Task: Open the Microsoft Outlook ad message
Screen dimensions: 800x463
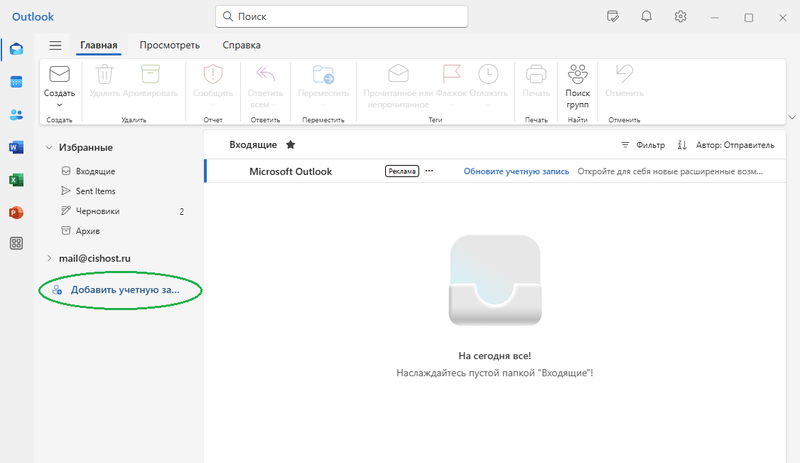Action: click(495, 172)
